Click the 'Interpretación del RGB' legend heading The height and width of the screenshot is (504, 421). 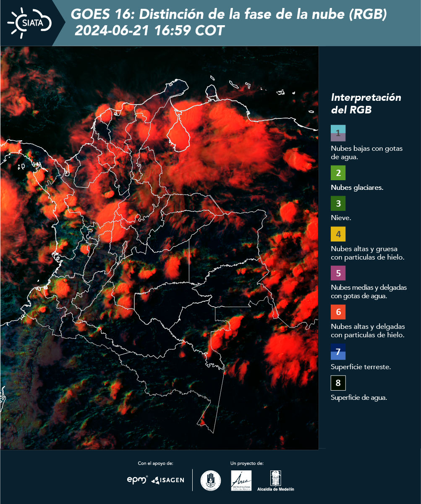(x=366, y=104)
